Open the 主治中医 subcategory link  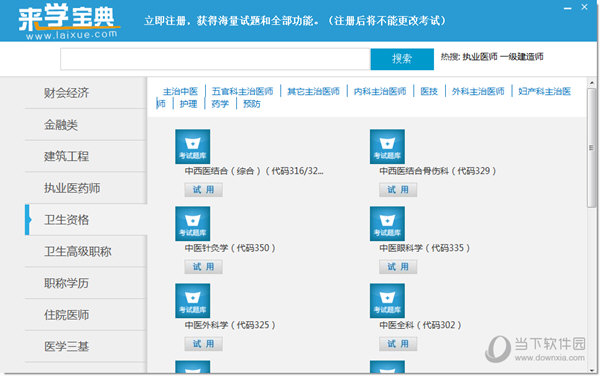click(180, 91)
